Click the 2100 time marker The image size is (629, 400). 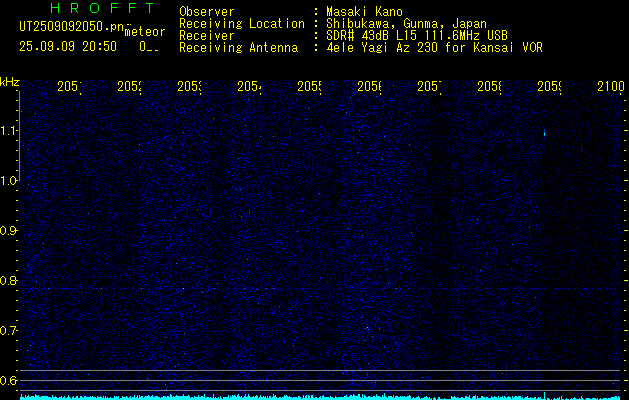[611, 86]
